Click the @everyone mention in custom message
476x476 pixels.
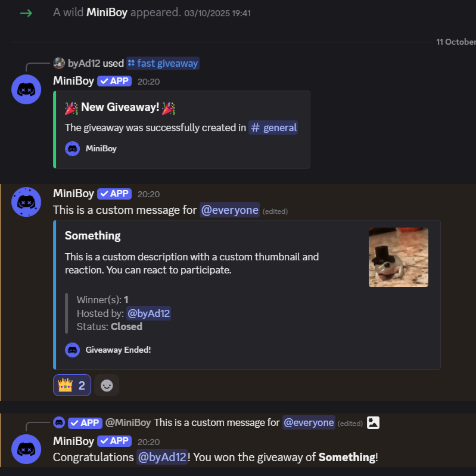[x=229, y=210]
